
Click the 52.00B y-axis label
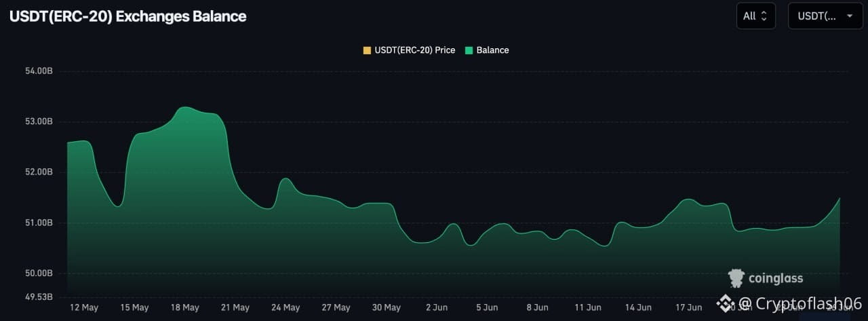(x=39, y=172)
